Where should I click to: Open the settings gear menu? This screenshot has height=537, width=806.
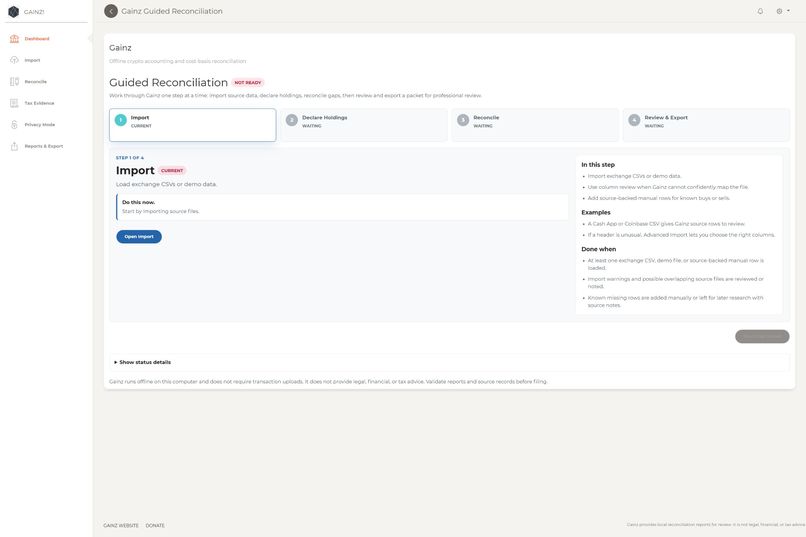click(x=782, y=11)
